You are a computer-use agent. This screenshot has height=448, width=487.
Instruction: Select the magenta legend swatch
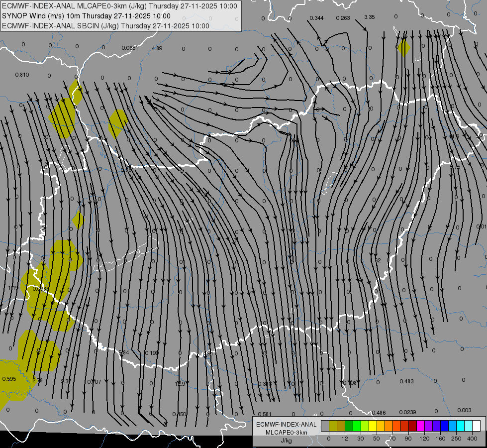tap(421, 426)
